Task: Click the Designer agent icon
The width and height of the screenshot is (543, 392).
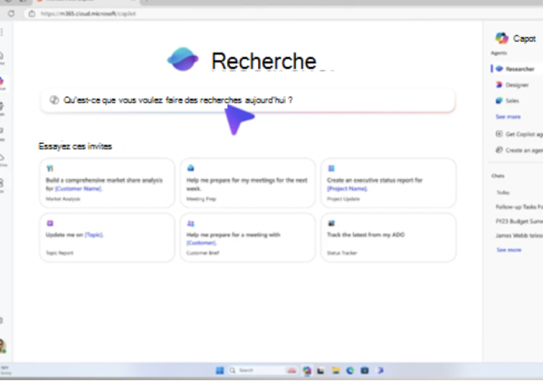Action: click(x=499, y=84)
